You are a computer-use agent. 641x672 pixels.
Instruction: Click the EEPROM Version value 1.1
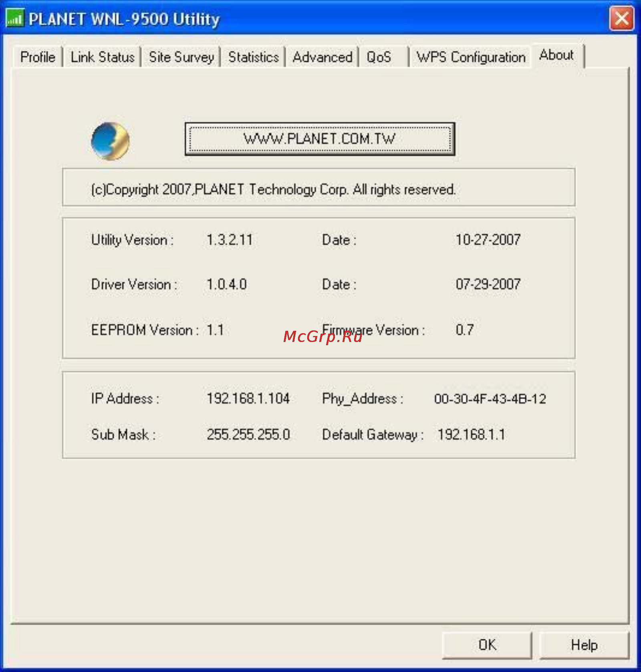[215, 330]
